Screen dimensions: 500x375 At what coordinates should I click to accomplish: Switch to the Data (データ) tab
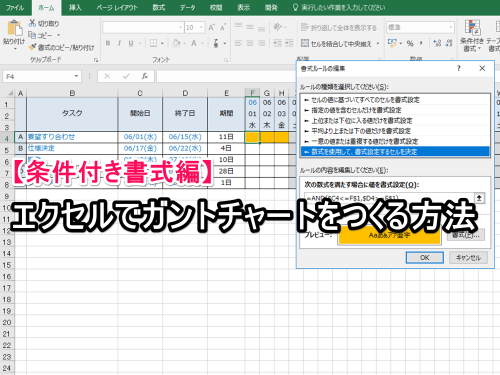point(187,7)
